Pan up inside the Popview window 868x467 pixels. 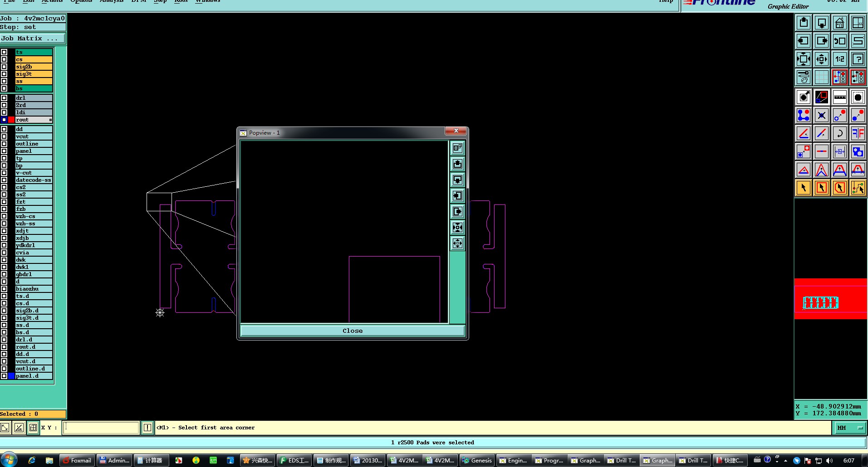click(x=457, y=164)
